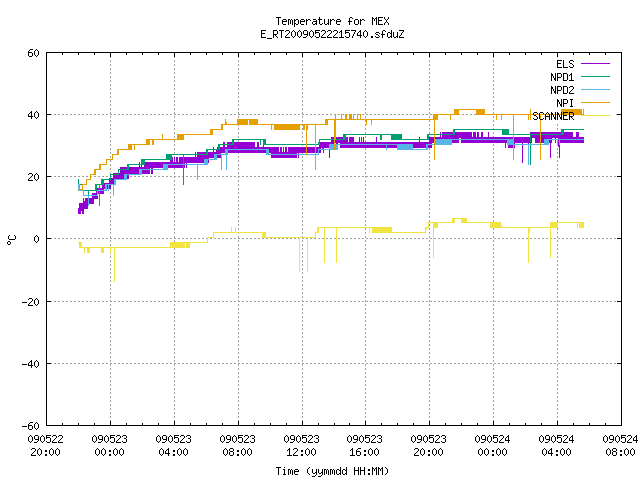
Task: Click the x-axis tick label 090523 20:00
Action: [x=429, y=446]
